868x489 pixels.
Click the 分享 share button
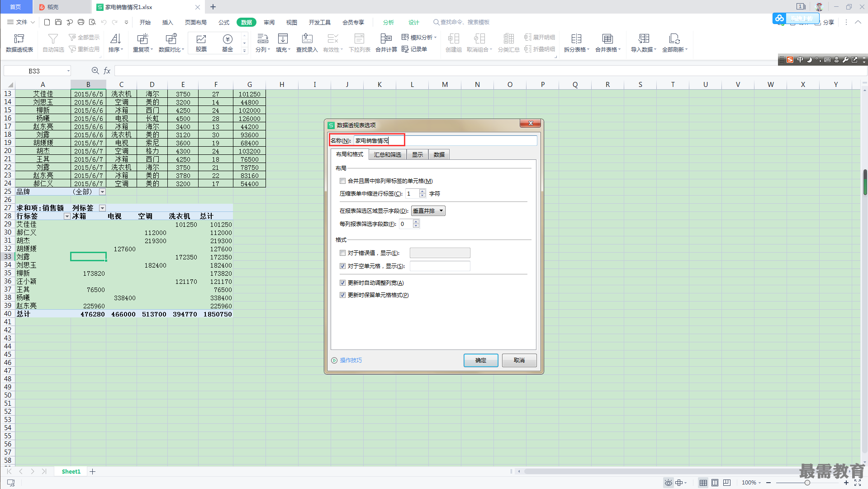[825, 22]
